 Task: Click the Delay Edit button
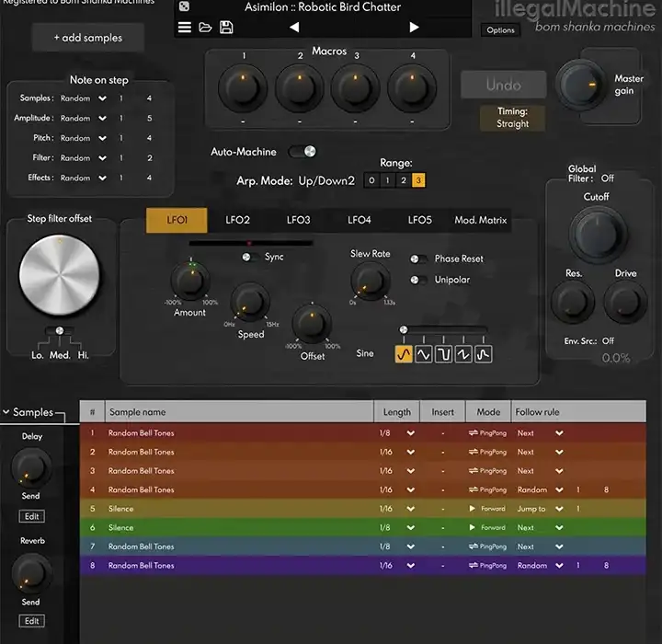coord(31,516)
